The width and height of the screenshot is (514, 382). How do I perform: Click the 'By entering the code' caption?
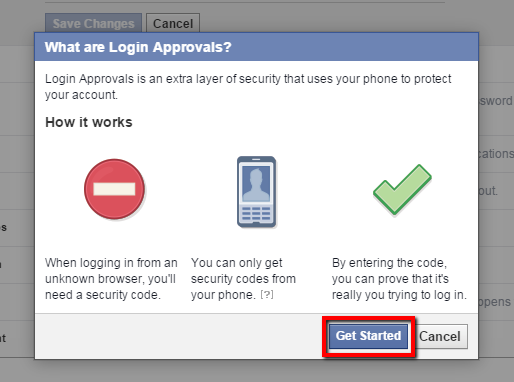click(399, 279)
